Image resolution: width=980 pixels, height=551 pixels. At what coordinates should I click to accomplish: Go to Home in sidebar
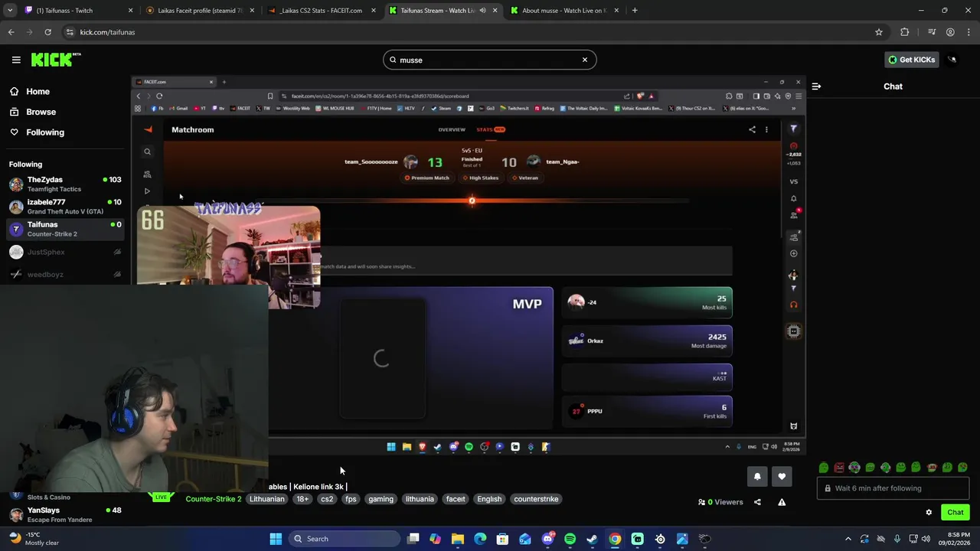pos(38,91)
